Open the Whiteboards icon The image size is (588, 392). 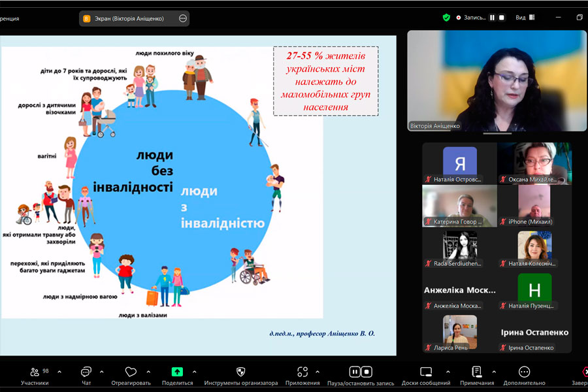[426, 372]
